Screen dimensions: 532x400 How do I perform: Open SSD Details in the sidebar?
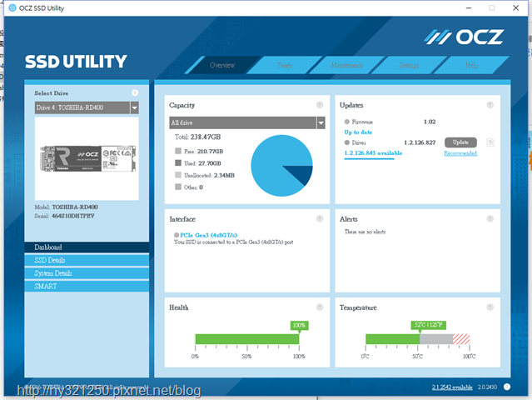[87, 260]
